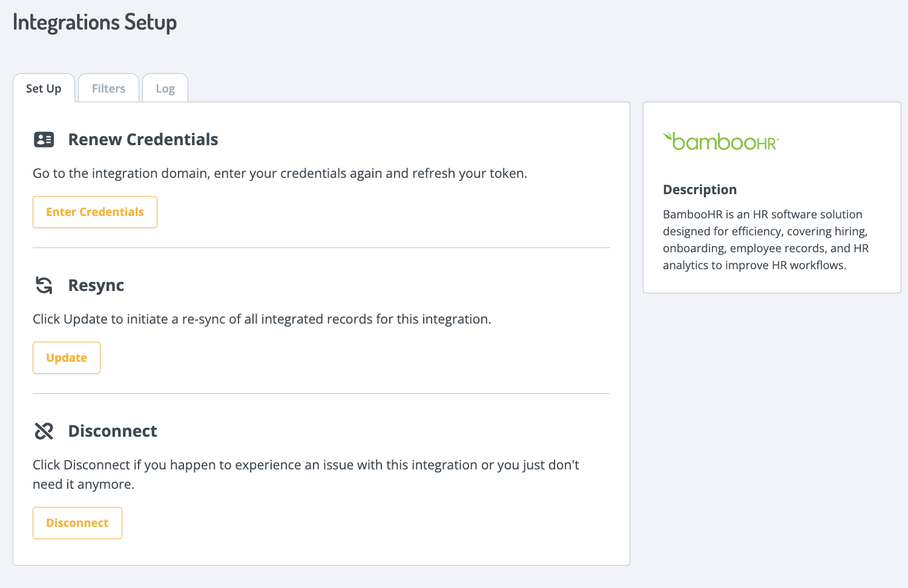Click the BambooHR logo
The width and height of the screenshot is (908, 588).
click(x=721, y=142)
